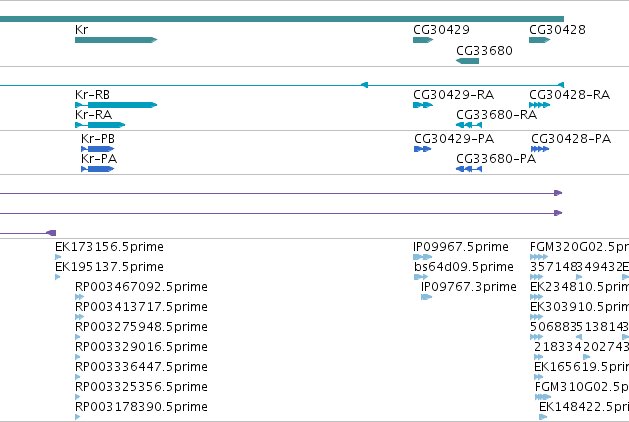Open the EK173156.5prime EST label
629x422 pixels.
pyautogui.click(x=109, y=247)
